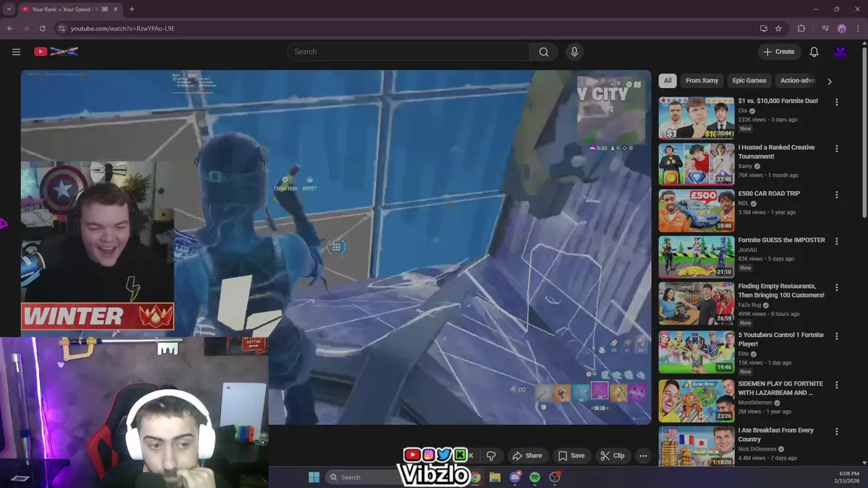Open options for '$1 vs. $10,000 Fortnite Duo!'

coord(836,102)
